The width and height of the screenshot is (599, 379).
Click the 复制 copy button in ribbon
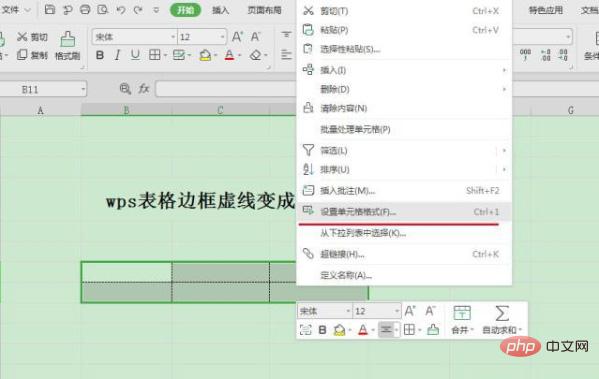click(x=32, y=55)
